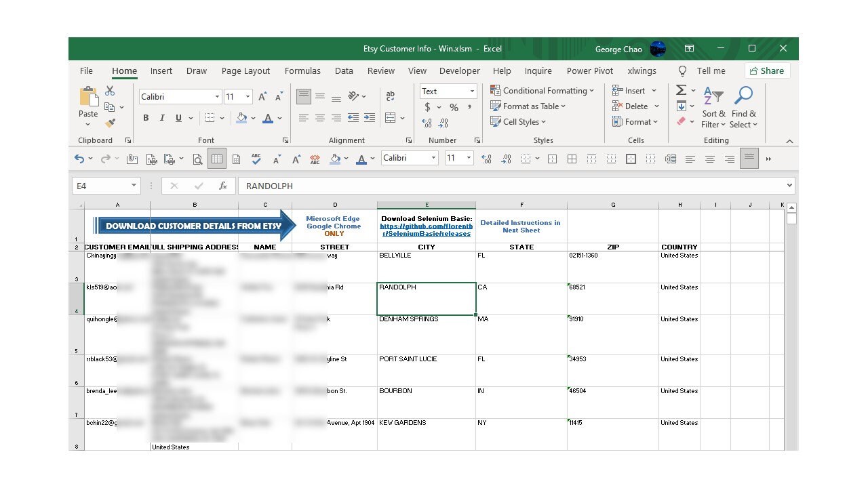Open the ribbon font size 11 dropdown
The image size is (868, 488).
click(248, 97)
